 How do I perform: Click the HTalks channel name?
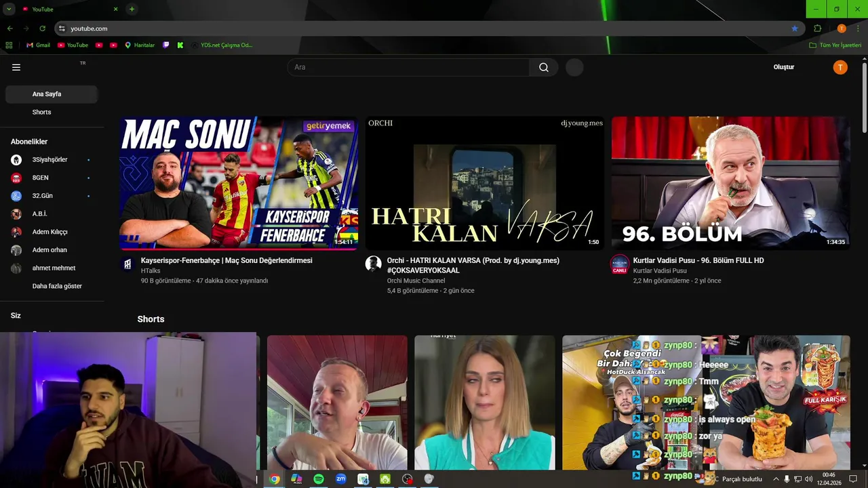[x=151, y=270]
